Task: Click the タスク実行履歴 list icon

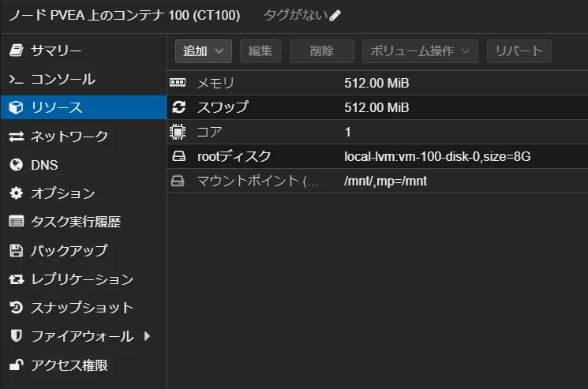Action: [16, 222]
